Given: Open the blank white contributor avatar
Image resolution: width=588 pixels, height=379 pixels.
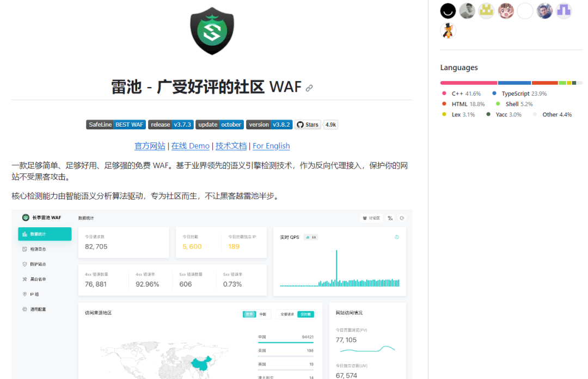Looking at the screenshot, I should pos(525,11).
